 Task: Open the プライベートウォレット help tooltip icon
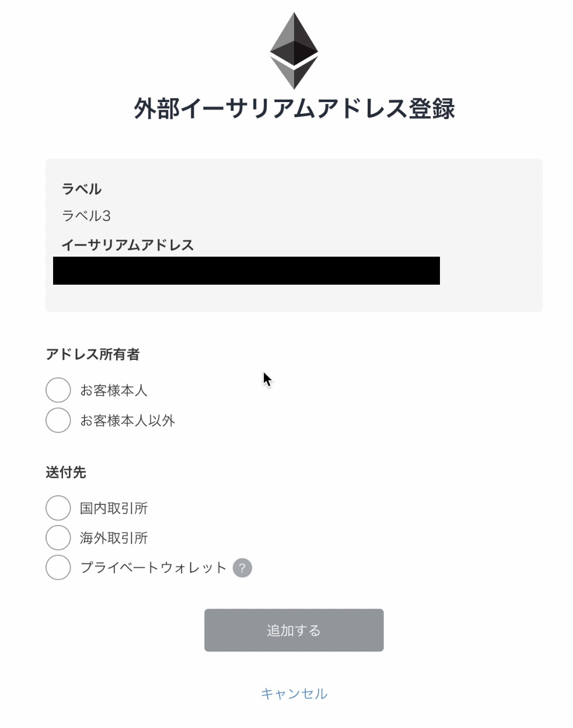point(243,567)
